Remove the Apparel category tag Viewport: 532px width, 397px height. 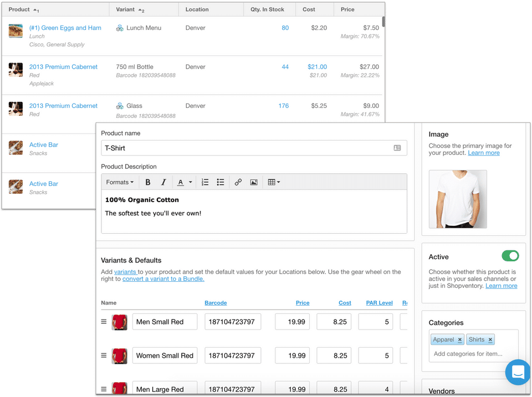click(460, 340)
